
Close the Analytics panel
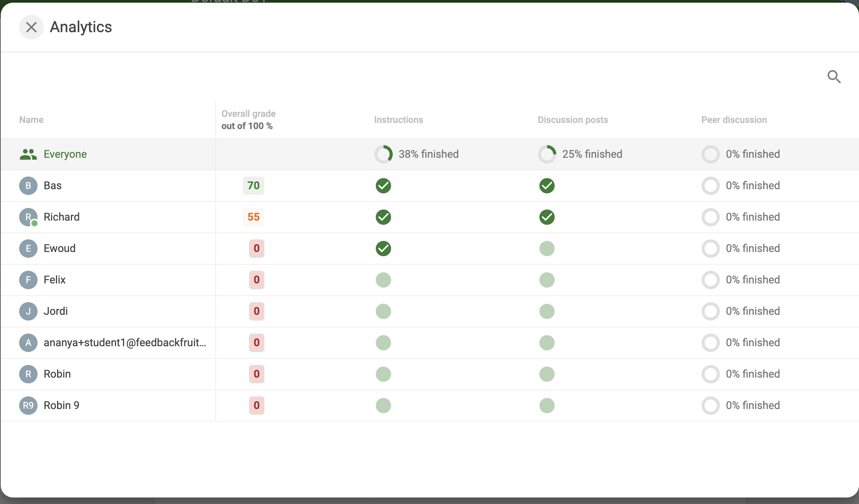31,27
